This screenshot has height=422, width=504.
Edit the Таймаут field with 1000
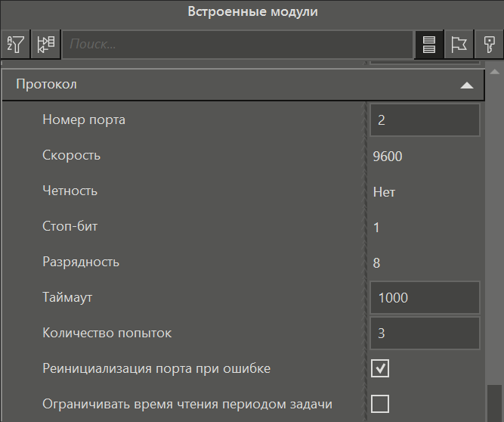[x=425, y=297]
